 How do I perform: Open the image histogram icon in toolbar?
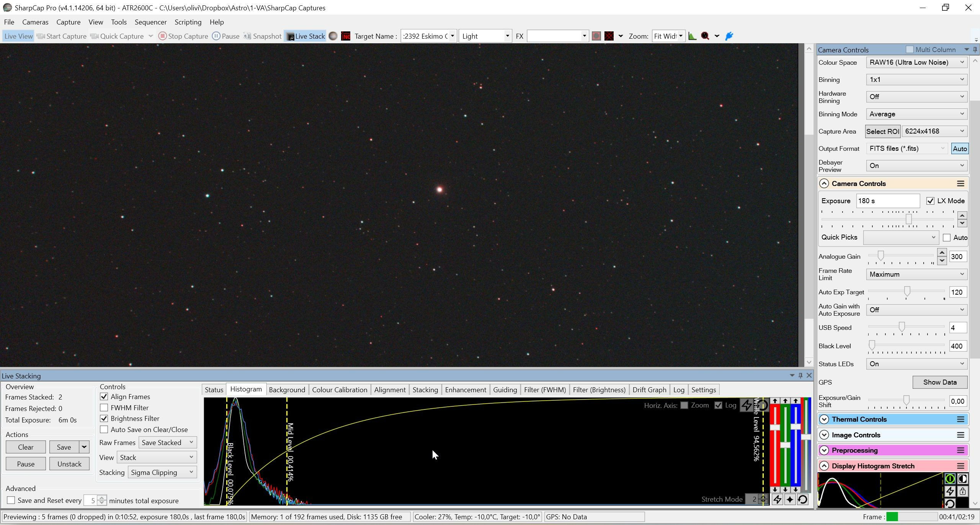click(692, 36)
